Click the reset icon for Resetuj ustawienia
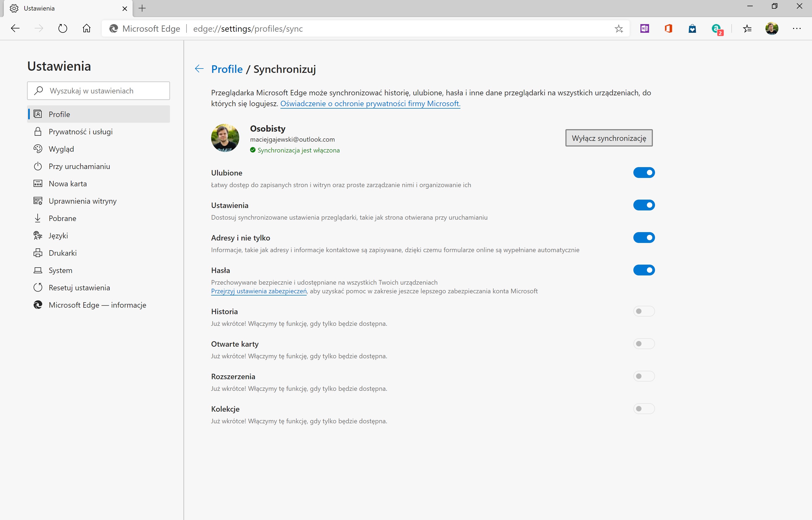 pos(38,287)
